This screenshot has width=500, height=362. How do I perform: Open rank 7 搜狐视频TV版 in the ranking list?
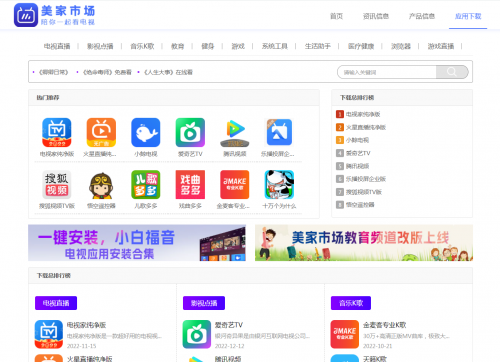[x=364, y=192]
